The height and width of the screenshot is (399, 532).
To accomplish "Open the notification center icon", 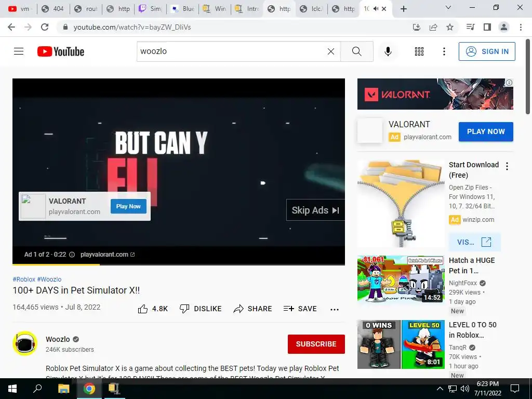I will pos(515,389).
